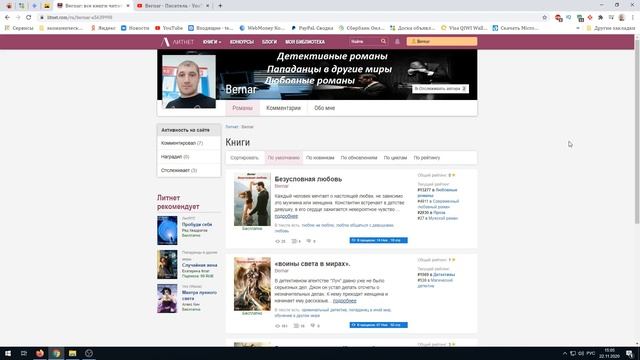Sort books По умолчанию
The width and height of the screenshot is (640, 360).
click(284, 158)
